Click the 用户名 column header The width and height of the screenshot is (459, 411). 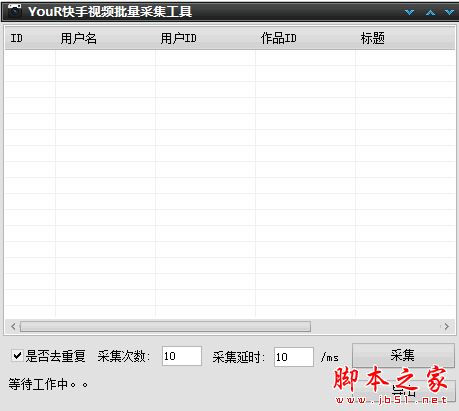[105, 38]
